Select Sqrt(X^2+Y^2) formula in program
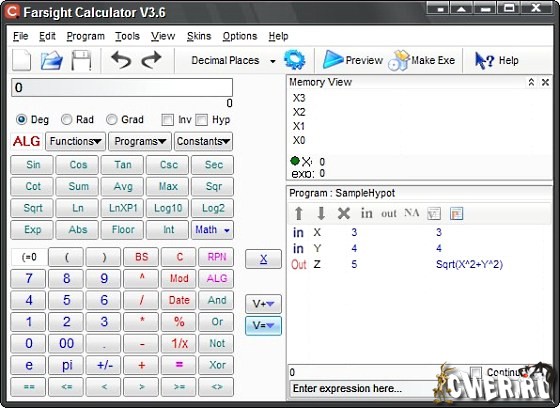This screenshot has height=408, width=560. [x=469, y=264]
